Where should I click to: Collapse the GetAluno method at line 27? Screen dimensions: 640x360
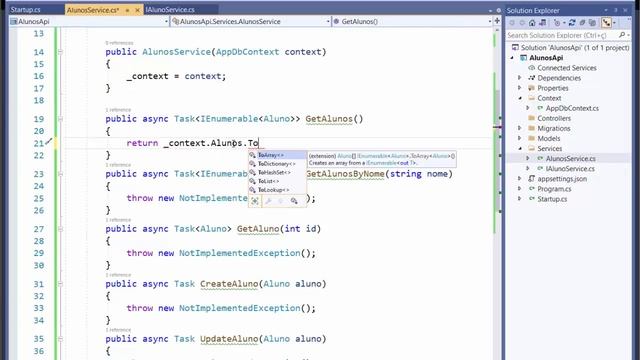click(60, 229)
